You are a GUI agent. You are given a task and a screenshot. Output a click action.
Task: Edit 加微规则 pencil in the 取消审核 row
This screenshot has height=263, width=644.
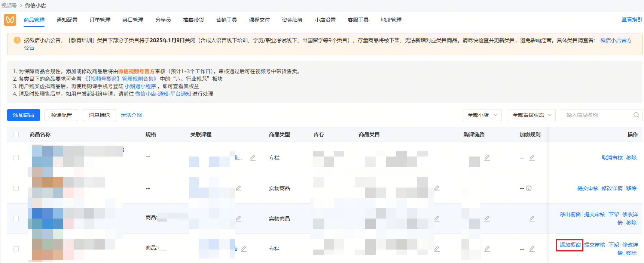[x=532, y=158]
